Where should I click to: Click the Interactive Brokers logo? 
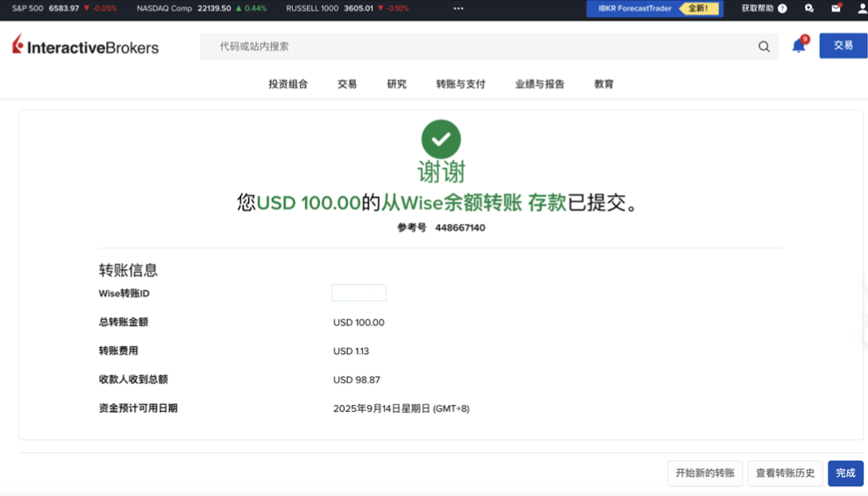pos(86,46)
